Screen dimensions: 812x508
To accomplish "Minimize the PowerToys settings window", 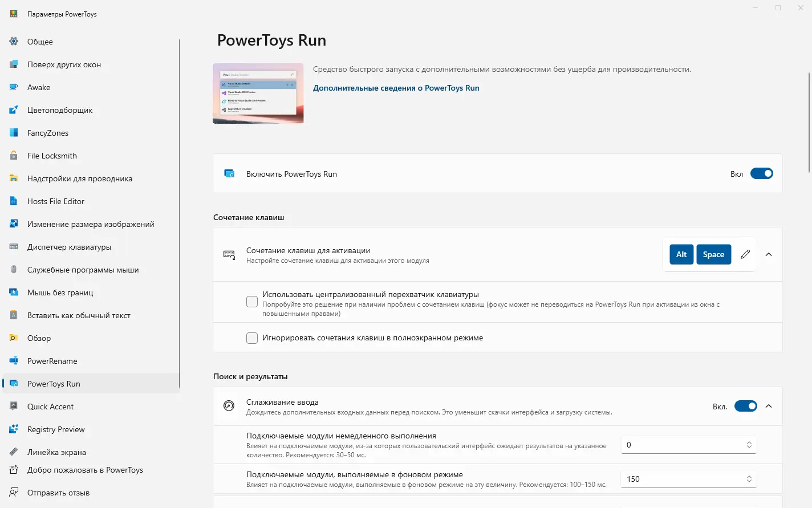I will tap(756, 8).
